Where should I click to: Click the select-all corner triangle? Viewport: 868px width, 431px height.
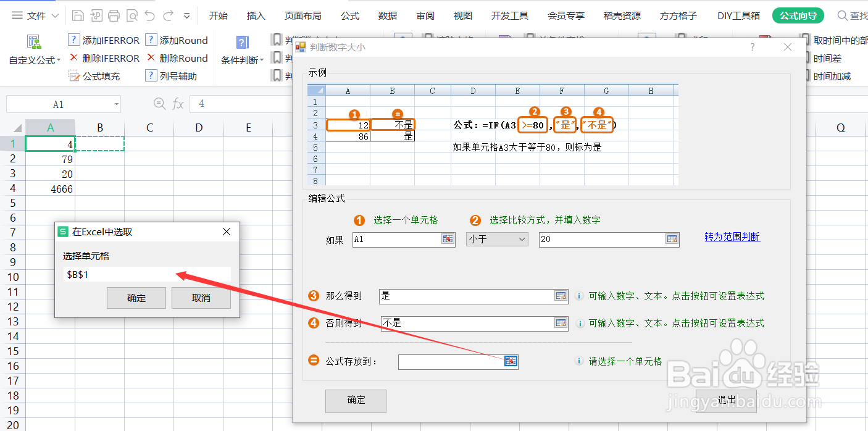(x=17, y=129)
